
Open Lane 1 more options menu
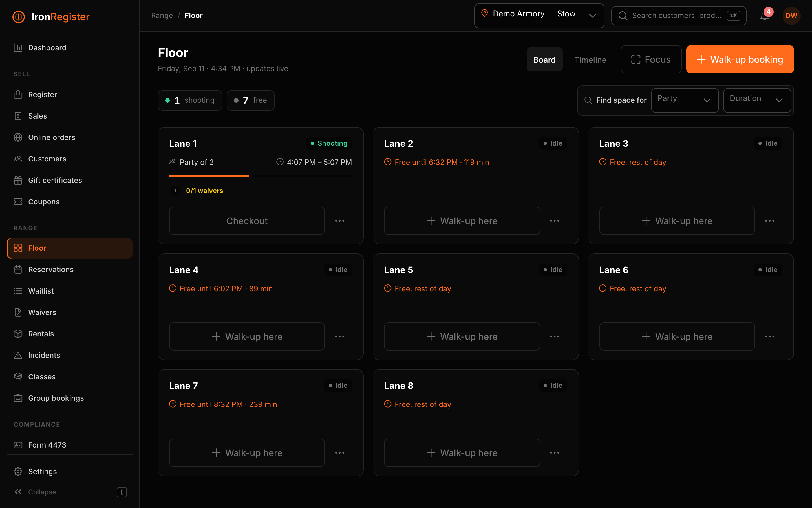pyautogui.click(x=339, y=221)
